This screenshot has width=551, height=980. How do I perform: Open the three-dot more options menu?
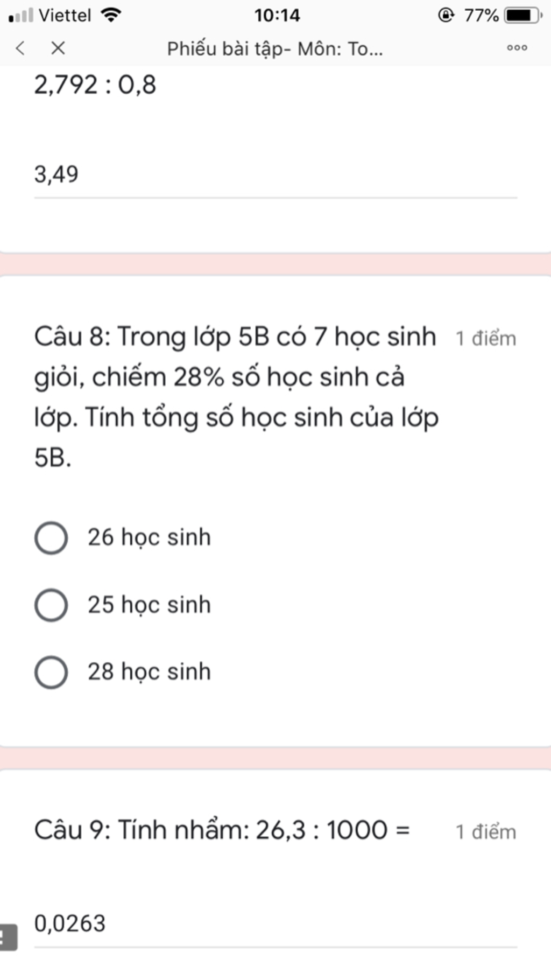tap(517, 48)
